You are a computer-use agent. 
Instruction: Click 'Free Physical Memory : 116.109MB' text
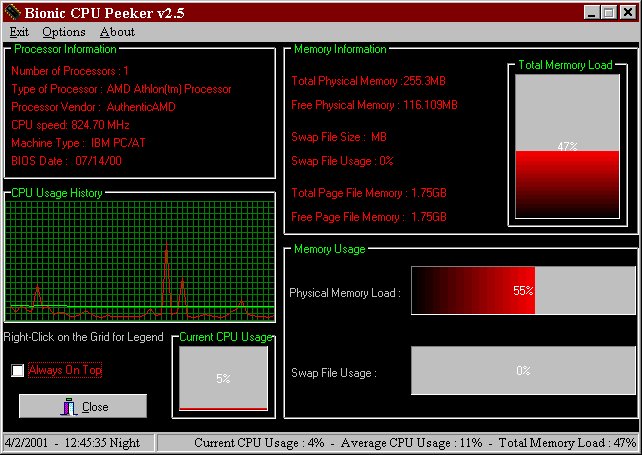tap(374, 105)
